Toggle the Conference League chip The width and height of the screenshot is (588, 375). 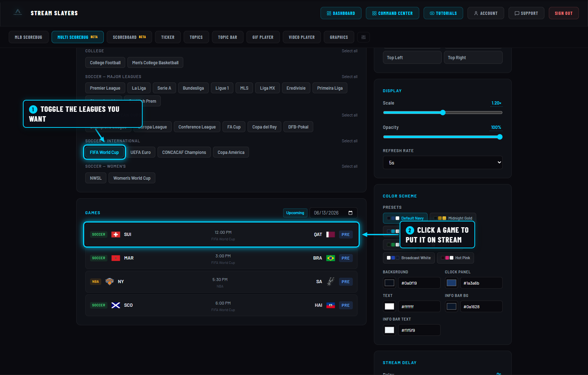pyautogui.click(x=197, y=127)
